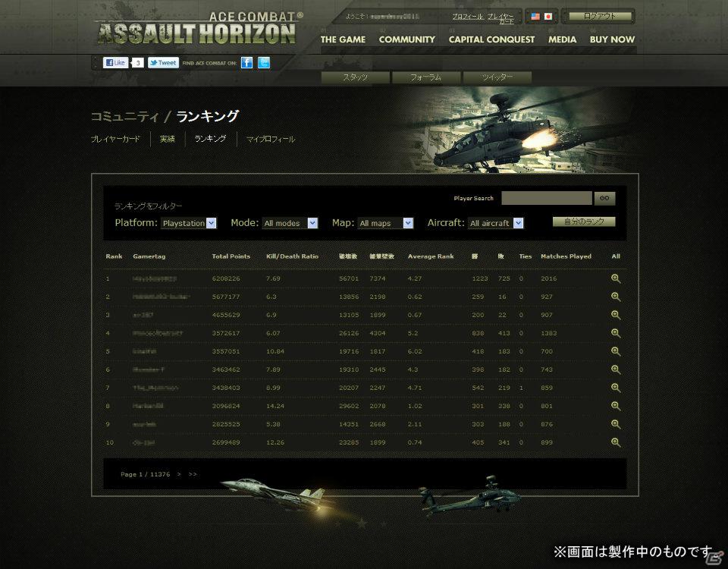View details magnifier for rank 10 row
728x569 pixels.
point(616,442)
